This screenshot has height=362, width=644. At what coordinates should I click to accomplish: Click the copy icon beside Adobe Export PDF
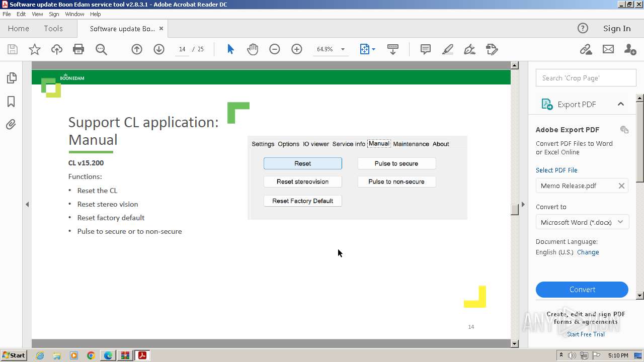pyautogui.click(x=624, y=130)
